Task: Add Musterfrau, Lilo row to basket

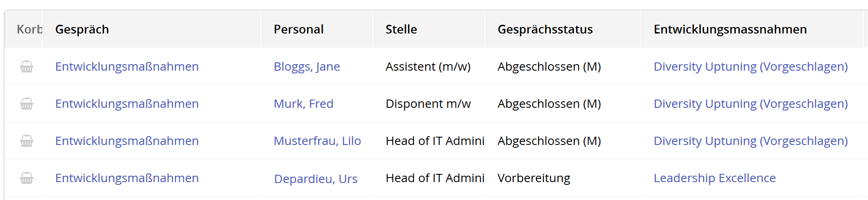Action: click(27, 141)
